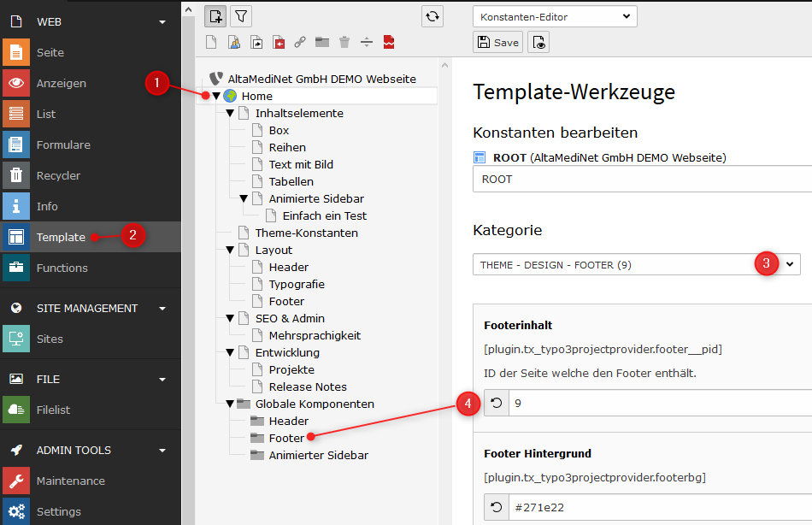Refresh the page tree
The width and height of the screenshot is (812, 525).
pyautogui.click(x=433, y=15)
